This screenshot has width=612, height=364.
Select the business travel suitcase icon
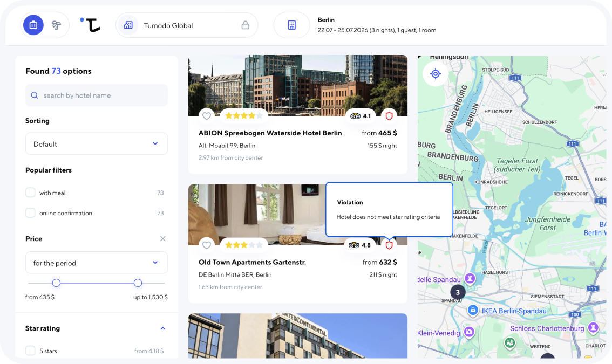33,25
